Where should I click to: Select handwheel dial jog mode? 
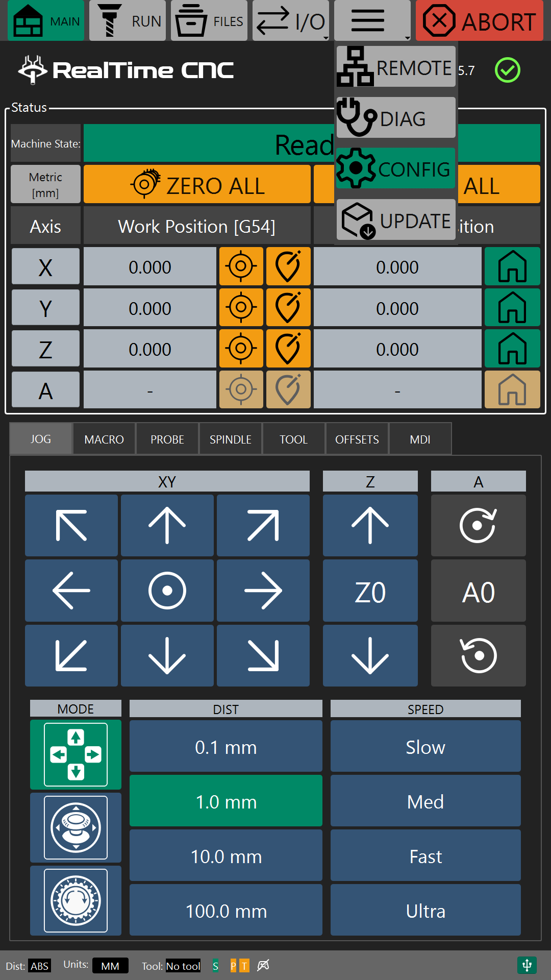click(76, 900)
